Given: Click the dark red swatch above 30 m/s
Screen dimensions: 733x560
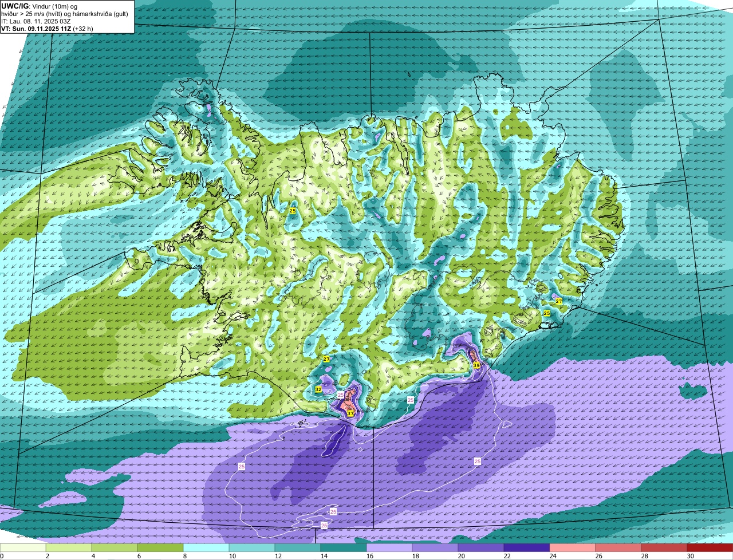Looking at the screenshot, I should (710, 547).
